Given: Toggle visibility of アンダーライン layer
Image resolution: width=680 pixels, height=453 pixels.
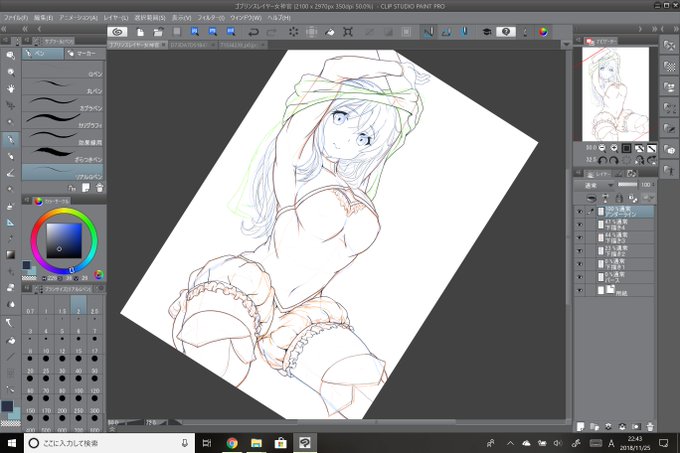Looking at the screenshot, I should coord(580,212).
